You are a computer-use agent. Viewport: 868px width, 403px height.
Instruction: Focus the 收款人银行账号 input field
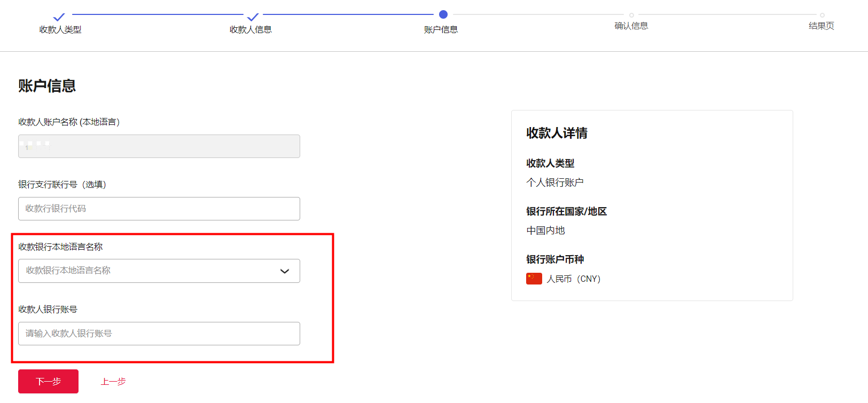click(x=159, y=334)
